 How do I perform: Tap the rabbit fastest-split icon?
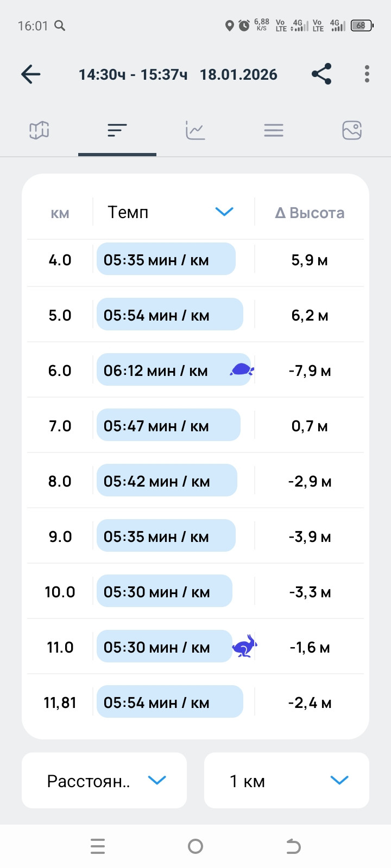tap(245, 646)
